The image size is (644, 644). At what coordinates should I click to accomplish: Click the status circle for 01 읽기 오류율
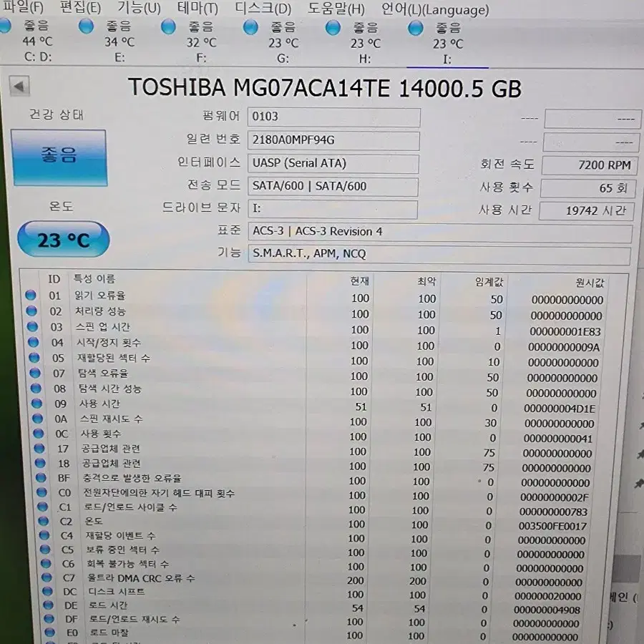[30, 295]
